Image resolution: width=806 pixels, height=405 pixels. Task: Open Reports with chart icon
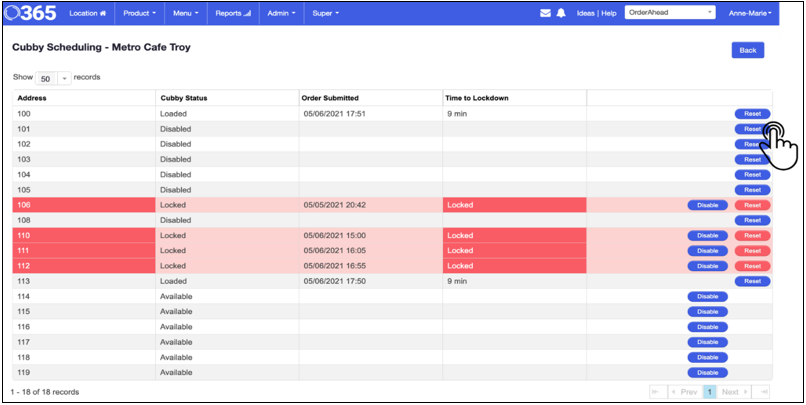(233, 13)
